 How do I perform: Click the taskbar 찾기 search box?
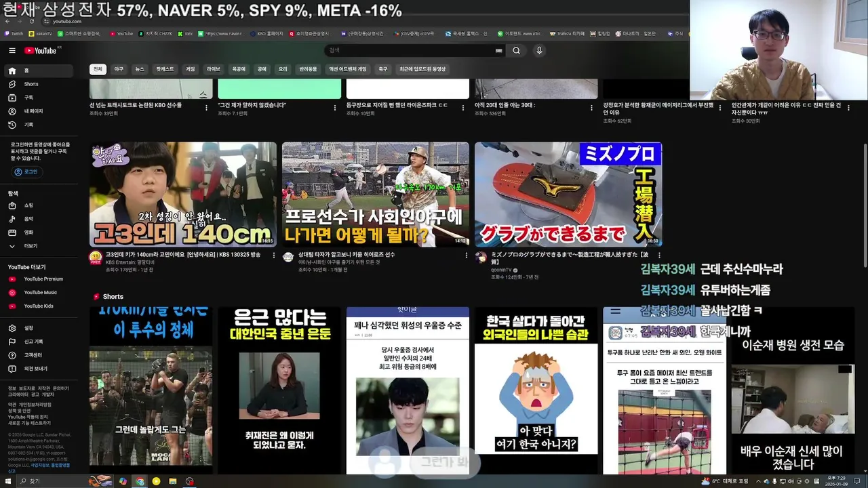[52, 481]
